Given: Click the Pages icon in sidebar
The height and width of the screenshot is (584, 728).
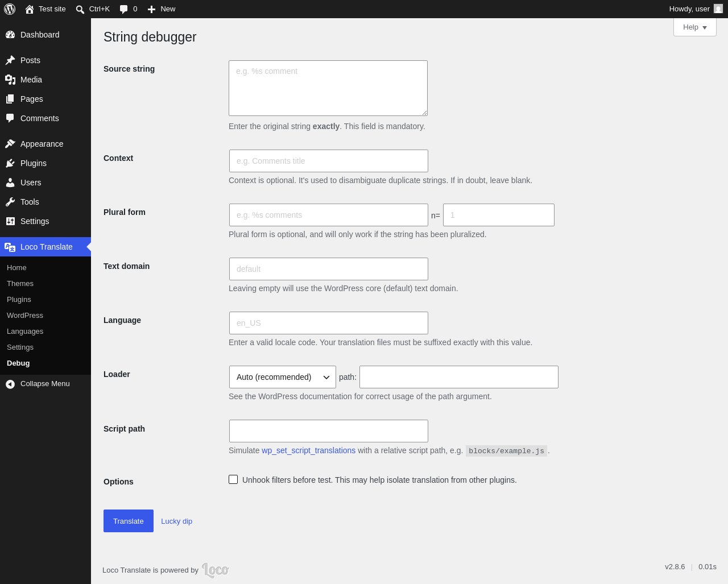Looking at the screenshot, I should click(x=10, y=99).
